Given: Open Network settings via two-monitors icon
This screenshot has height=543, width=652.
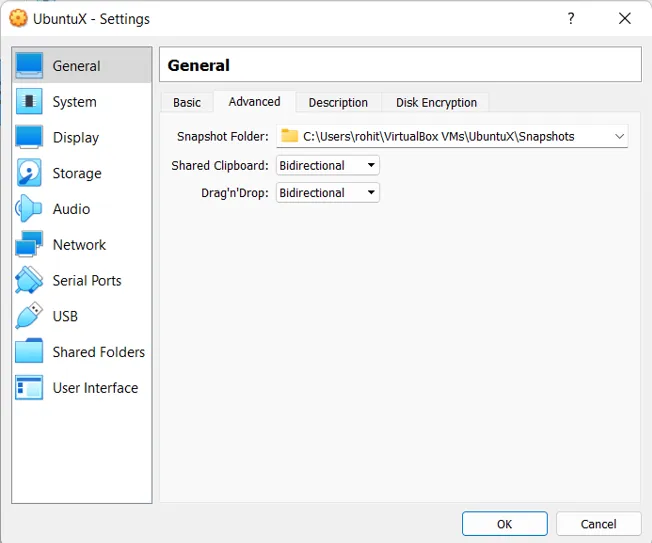Looking at the screenshot, I should (29, 244).
